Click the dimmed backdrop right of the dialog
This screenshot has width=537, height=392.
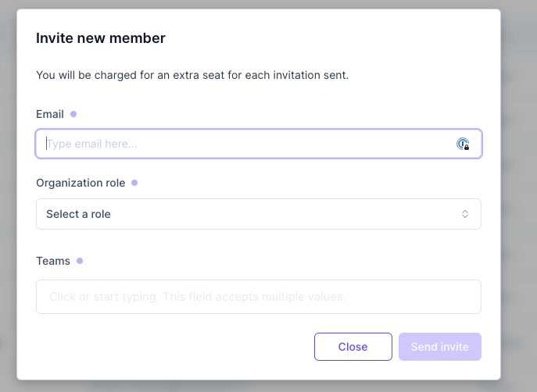(518, 195)
